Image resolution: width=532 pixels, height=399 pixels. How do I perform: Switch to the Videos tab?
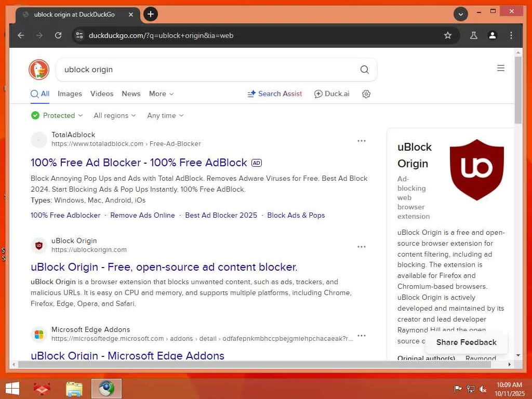click(102, 94)
